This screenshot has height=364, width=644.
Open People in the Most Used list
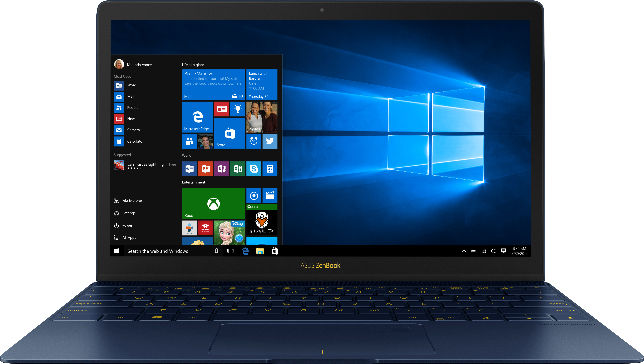pyautogui.click(x=126, y=108)
